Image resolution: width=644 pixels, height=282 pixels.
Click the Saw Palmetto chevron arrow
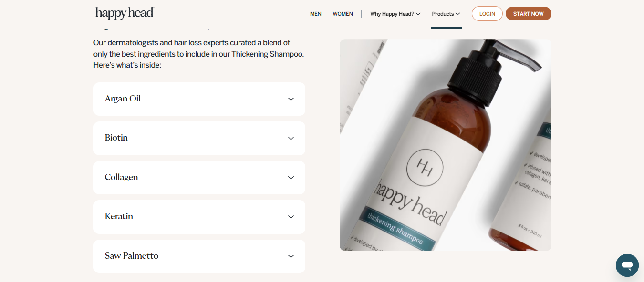(291, 256)
